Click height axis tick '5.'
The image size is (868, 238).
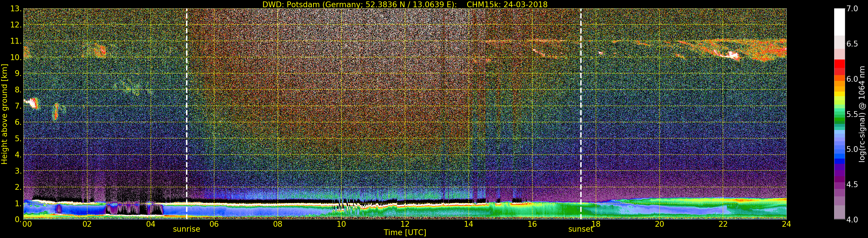tap(18, 138)
